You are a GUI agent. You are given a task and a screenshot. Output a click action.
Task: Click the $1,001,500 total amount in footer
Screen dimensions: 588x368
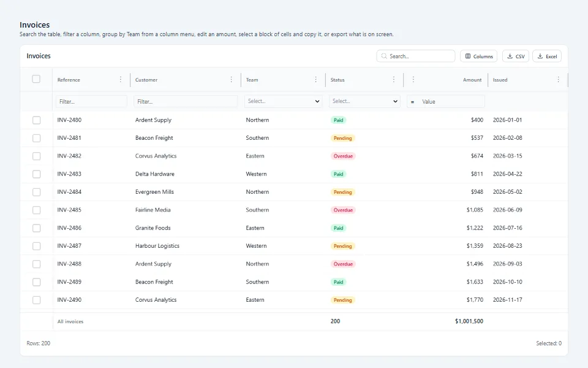tap(469, 321)
